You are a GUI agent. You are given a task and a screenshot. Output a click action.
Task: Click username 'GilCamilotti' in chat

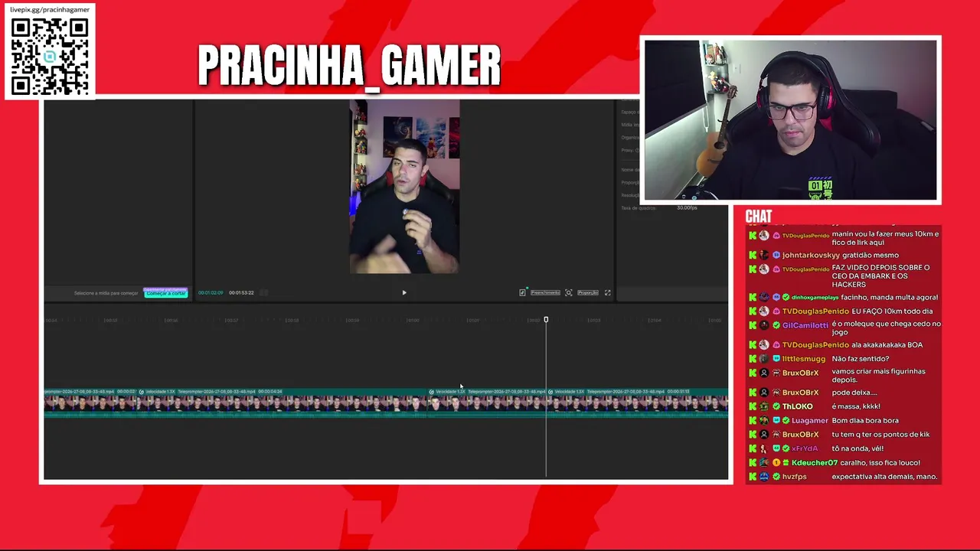(805, 325)
